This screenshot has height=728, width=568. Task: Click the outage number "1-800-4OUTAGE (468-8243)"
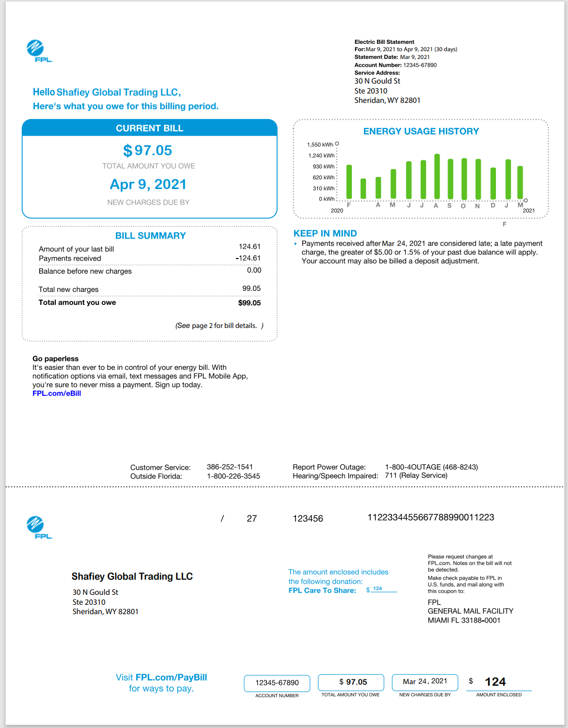432,467
